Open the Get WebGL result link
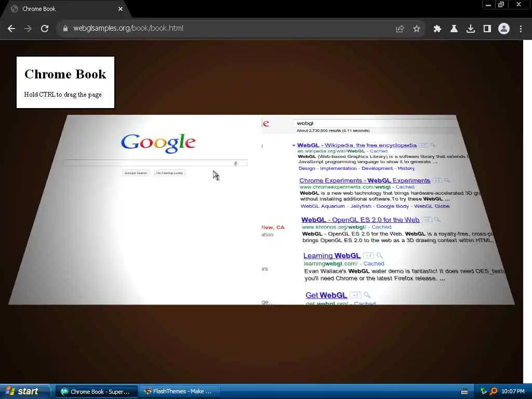Screen dimensions: 532x399 click(x=326, y=296)
